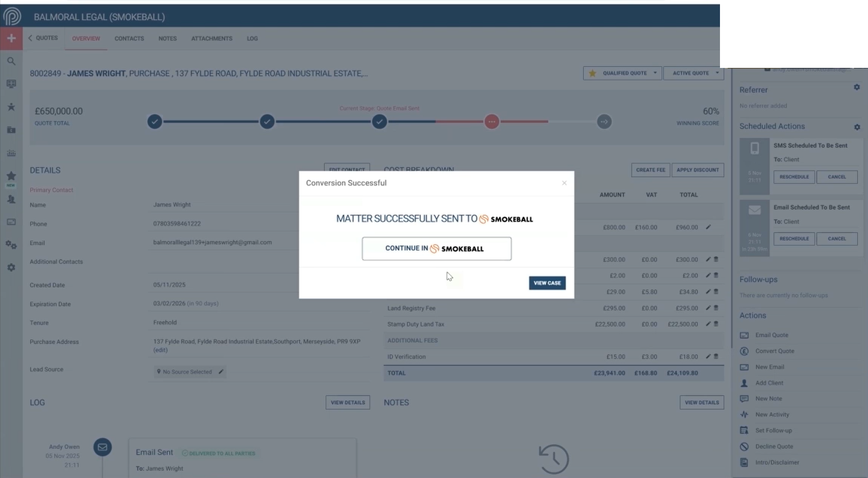Go back to Quotes list chevron

point(30,38)
